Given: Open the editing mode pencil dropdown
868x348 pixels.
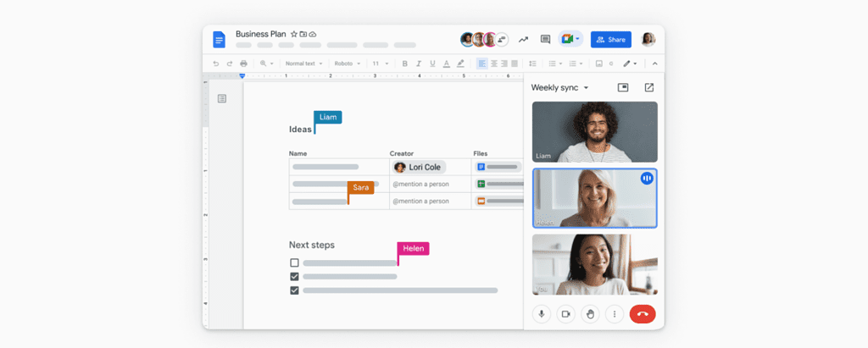Looking at the screenshot, I should pos(630,64).
